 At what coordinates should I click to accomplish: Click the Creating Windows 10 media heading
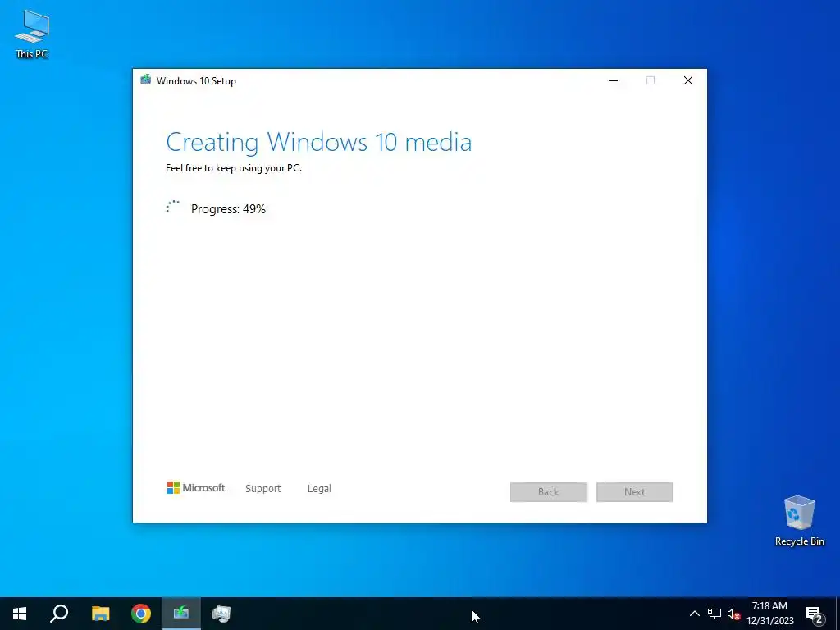coord(319,142)
